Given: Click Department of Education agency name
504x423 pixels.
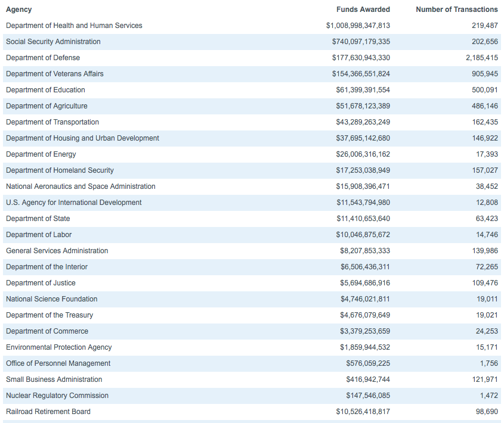Looking at the screenshot, I should tap(45, 90).
